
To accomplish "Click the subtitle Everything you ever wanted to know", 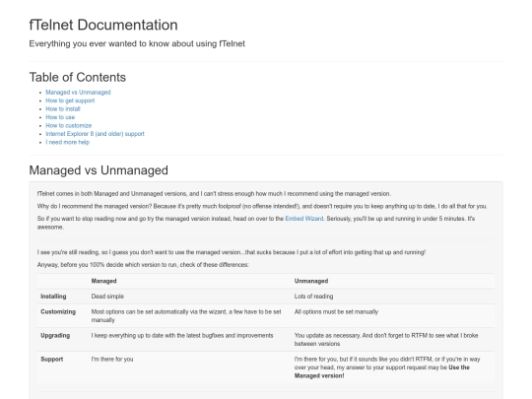I will pos(137,43).
